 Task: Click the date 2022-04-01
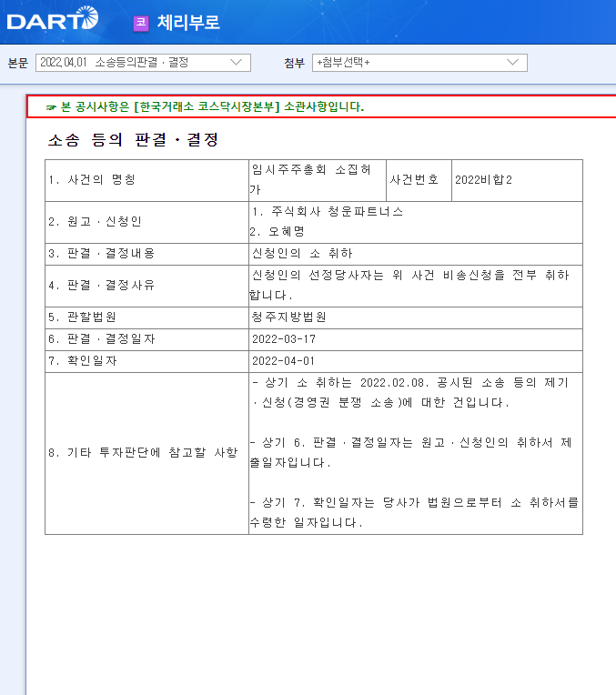[x=283, y=361]
